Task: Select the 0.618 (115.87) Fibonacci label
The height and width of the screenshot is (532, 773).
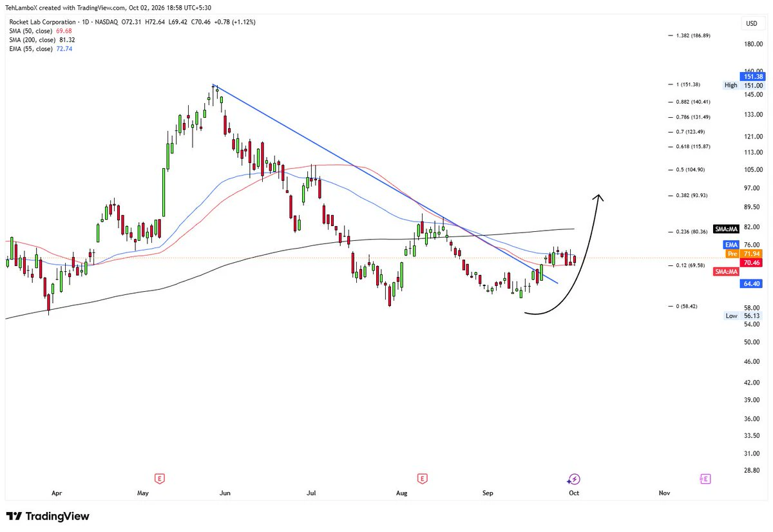Action: pyautogui.click(x=692, y=146)
